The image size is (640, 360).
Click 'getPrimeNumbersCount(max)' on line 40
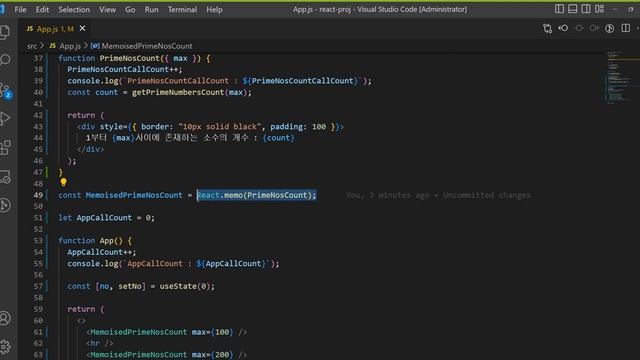click(189, 92)
